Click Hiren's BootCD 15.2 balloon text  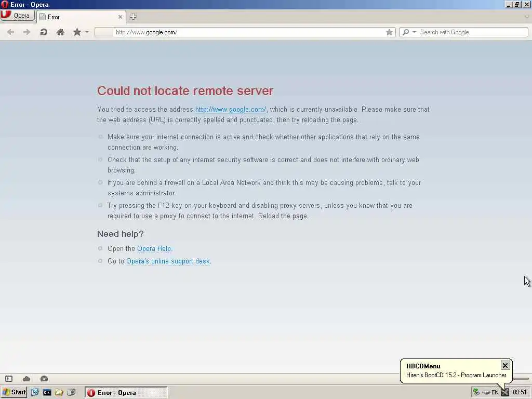(456, 375)
